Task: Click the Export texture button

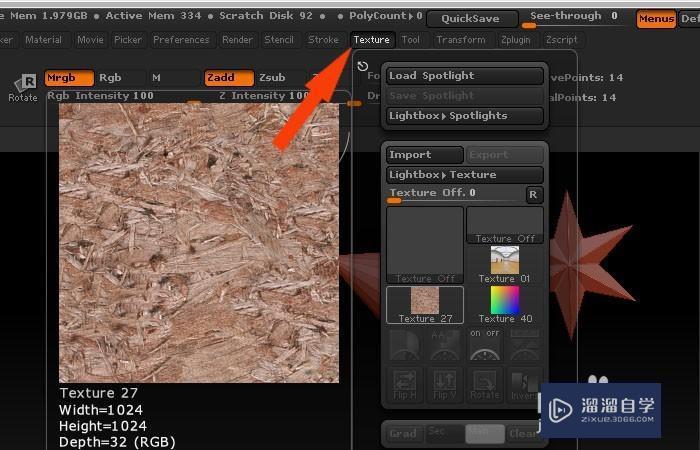Action: click(504, 155)
